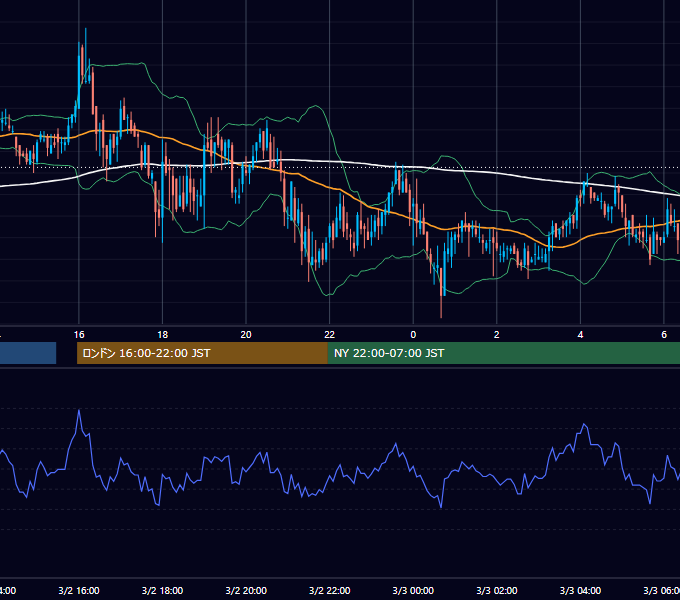The height and width of the screenshot is (600, 680).
Task: Click hour label 18 on upper time axis
Action: (x=163, y=335)
